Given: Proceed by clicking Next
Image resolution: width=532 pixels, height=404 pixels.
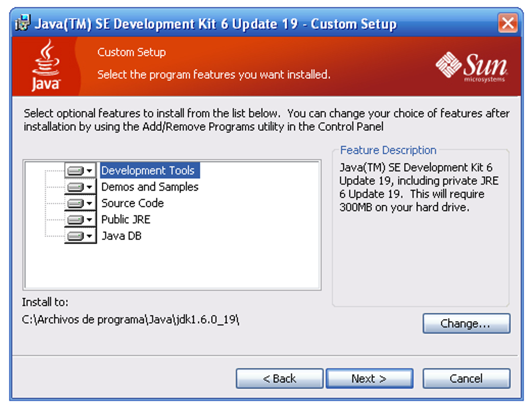Looking at the screenshot, I should coord(369,378).
